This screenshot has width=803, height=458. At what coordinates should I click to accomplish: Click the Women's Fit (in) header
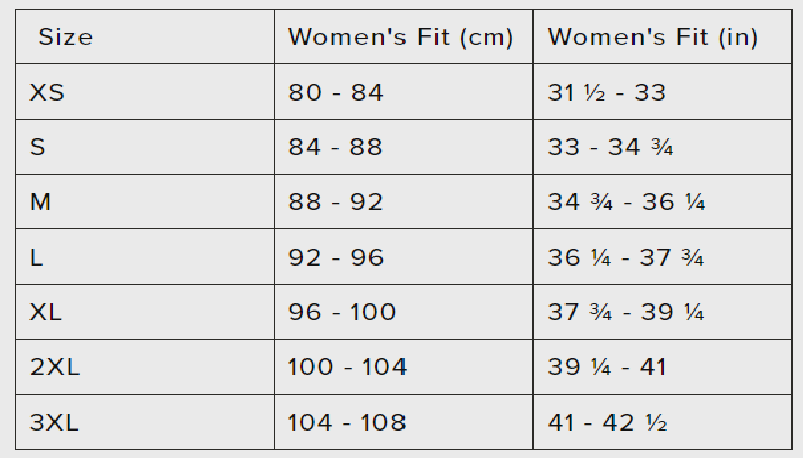pos(653,38)
